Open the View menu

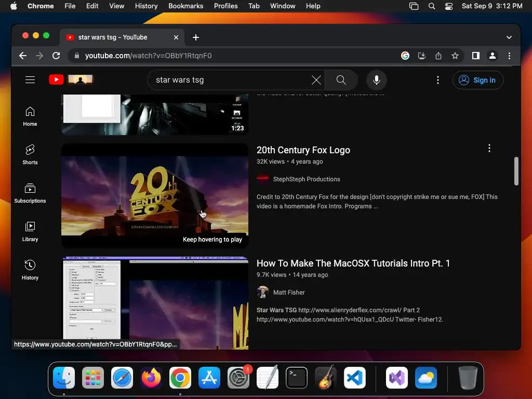click(x=116, y=6)
